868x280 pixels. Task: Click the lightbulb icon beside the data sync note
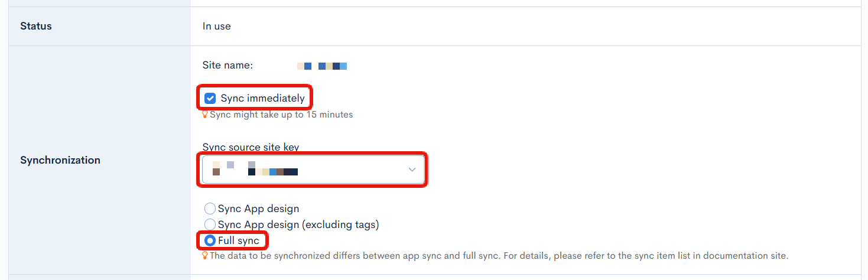pos(205,256)
